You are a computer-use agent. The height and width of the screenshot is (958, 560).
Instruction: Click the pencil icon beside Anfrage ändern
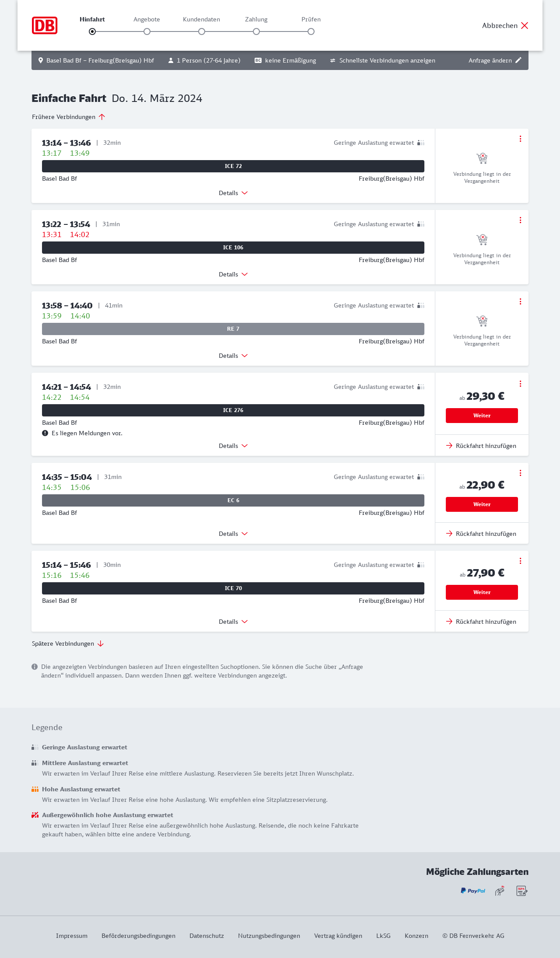tap(518, 60)
